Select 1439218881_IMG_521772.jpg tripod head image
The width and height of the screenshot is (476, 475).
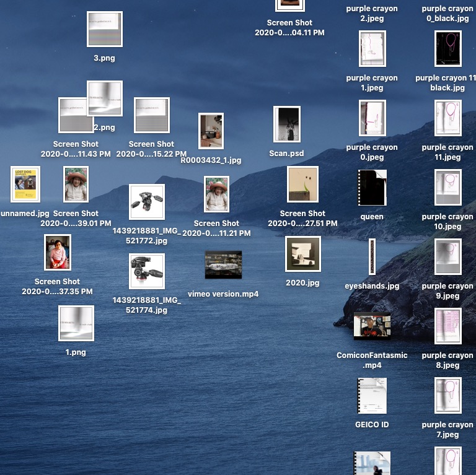pos(147,202)
